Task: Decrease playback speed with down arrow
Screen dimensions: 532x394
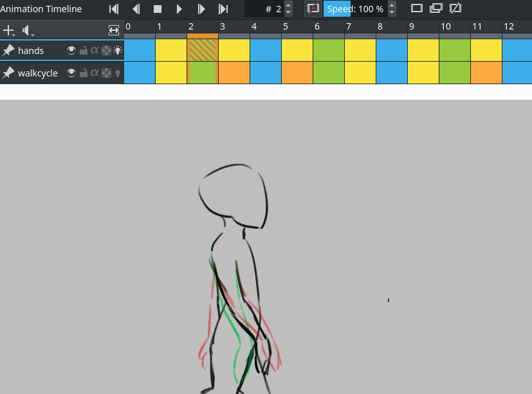Action: coord(392,13)
